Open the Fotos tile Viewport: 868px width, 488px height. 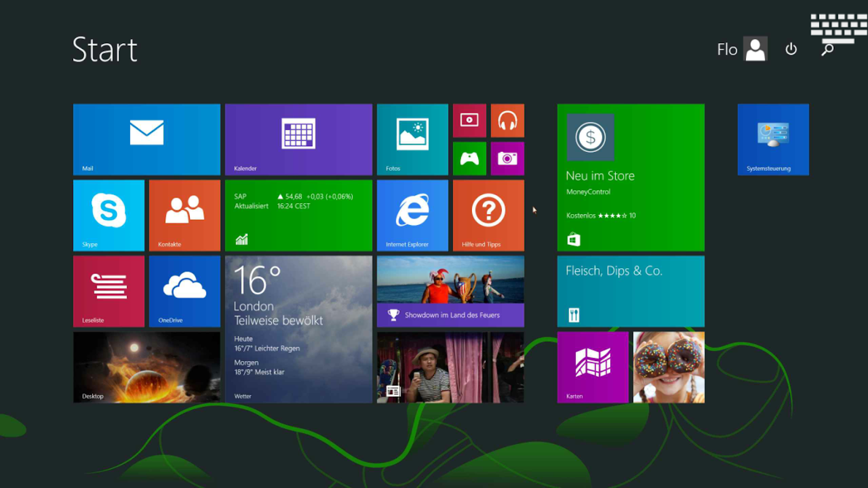point(412,139)
